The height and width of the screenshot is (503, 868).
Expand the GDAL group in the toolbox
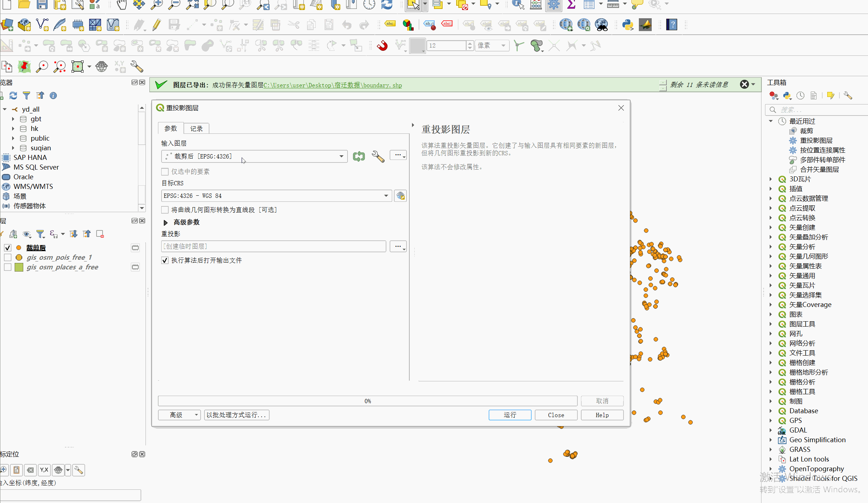click(770, 430)
